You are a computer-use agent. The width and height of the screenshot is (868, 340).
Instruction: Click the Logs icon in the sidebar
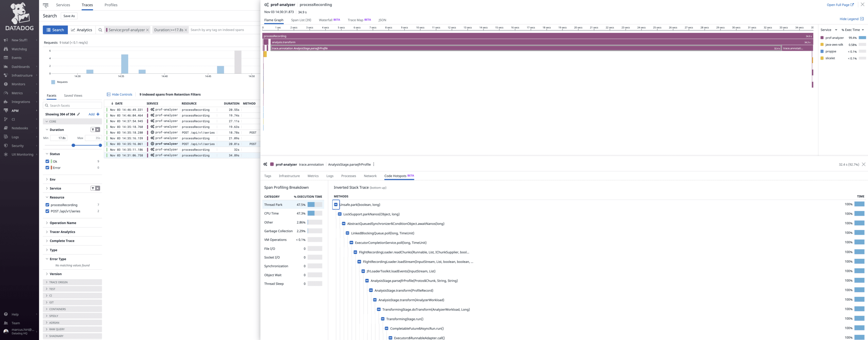(6, 137)
